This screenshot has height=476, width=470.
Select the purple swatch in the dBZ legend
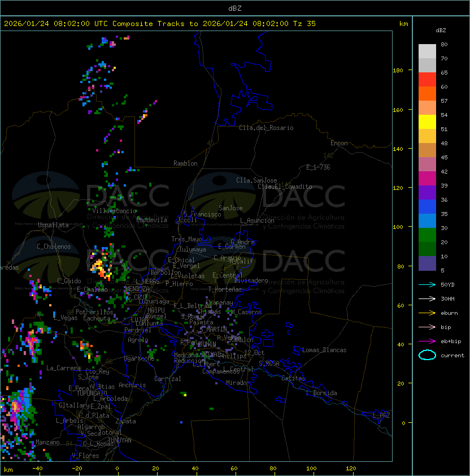click(x=427, y=192)
